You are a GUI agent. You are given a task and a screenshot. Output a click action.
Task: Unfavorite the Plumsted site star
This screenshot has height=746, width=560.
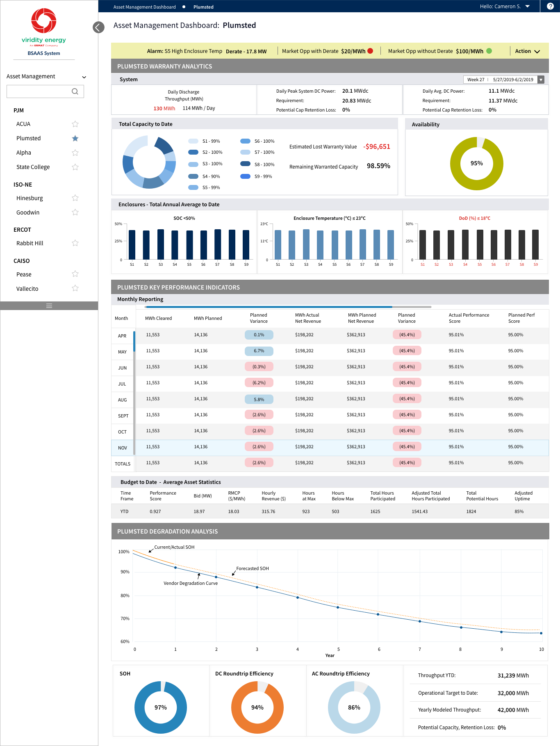[x=75, y=138]
